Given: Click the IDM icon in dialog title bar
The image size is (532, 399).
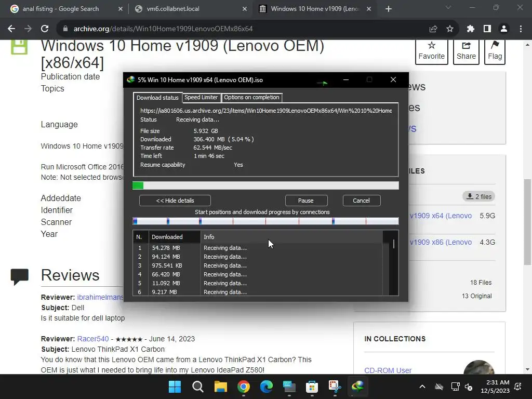Looking at the screenshot, I should click(131, 79).
